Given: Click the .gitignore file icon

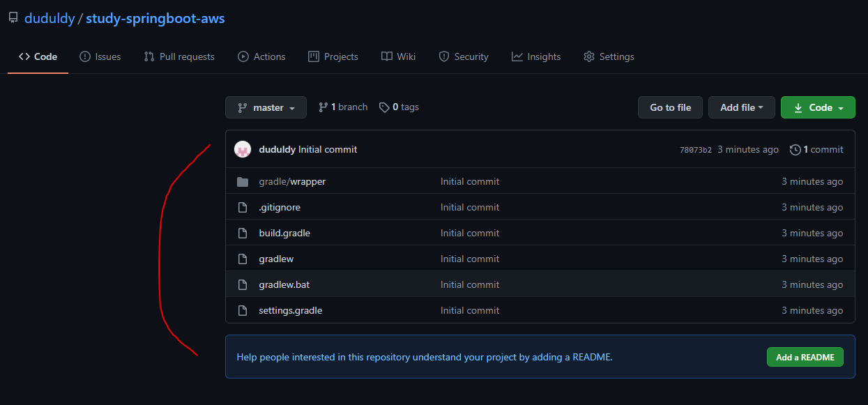Looking at the screenshot, I should tap(243, 207).
